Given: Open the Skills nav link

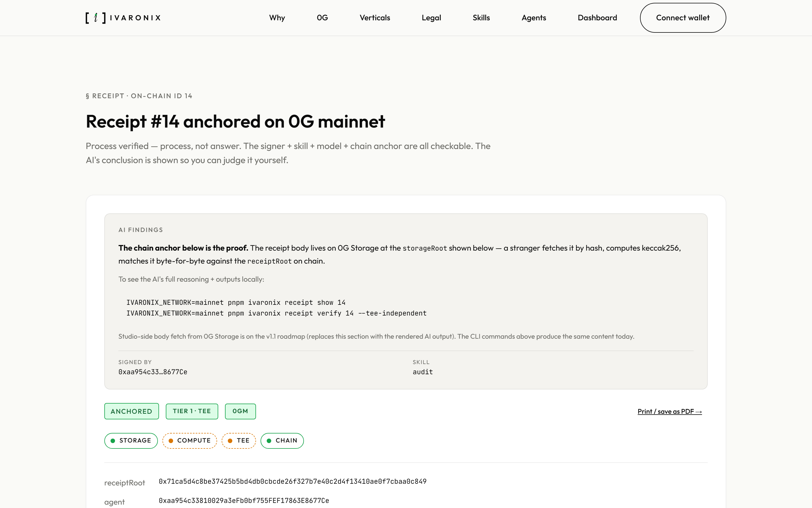Looking at the screenshot, I should [481, 18].
